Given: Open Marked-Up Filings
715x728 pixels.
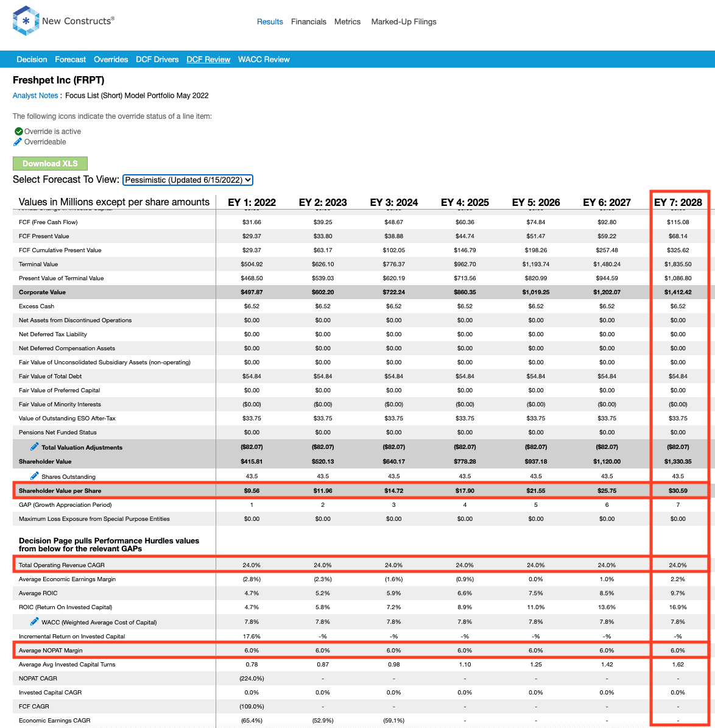Looking at the screenshot, I should 404,22.
